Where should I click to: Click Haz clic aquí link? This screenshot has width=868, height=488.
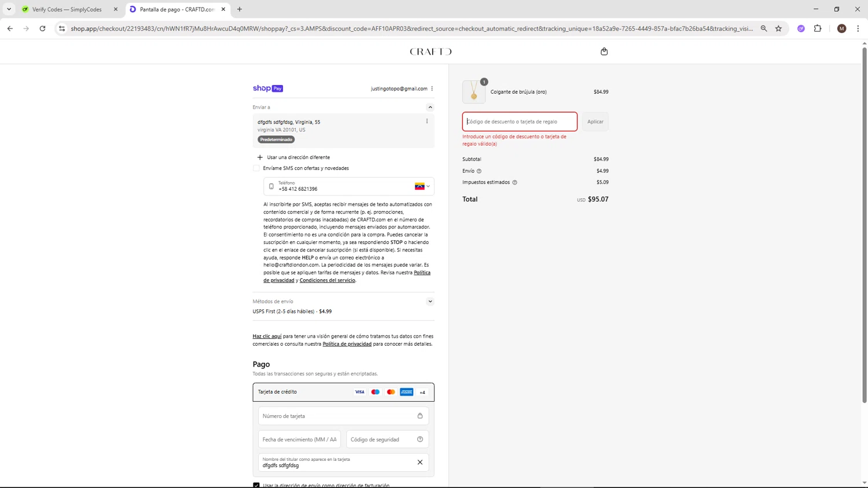[x=267, y=336]
